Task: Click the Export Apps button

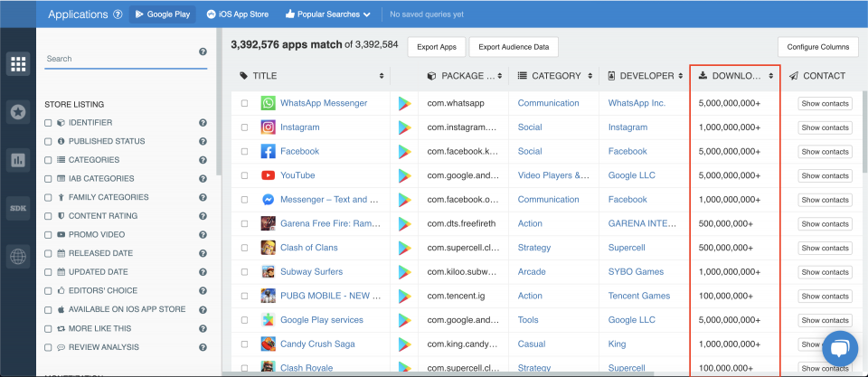Action: tap(437, 47)
